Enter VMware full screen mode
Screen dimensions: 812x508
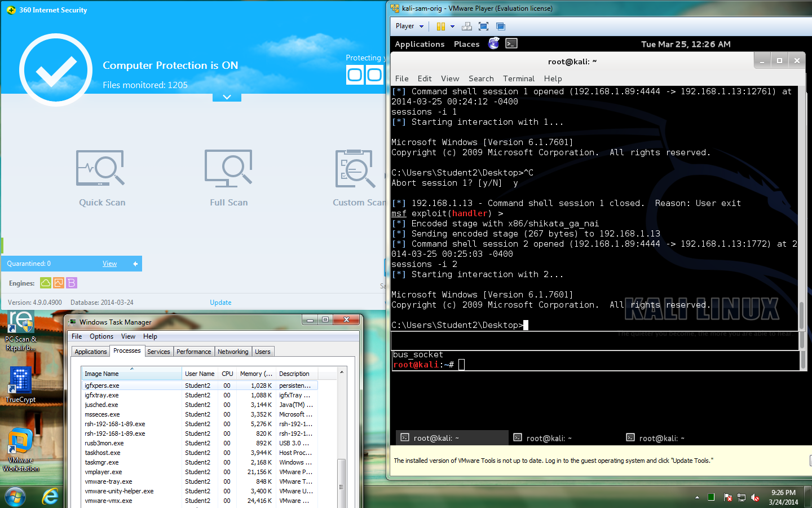tap(483, 27)
